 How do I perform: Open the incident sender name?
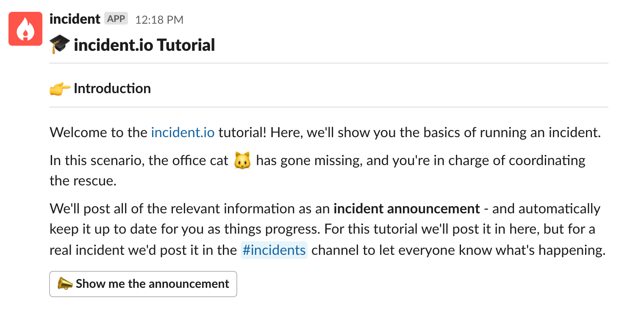point(75,19)
